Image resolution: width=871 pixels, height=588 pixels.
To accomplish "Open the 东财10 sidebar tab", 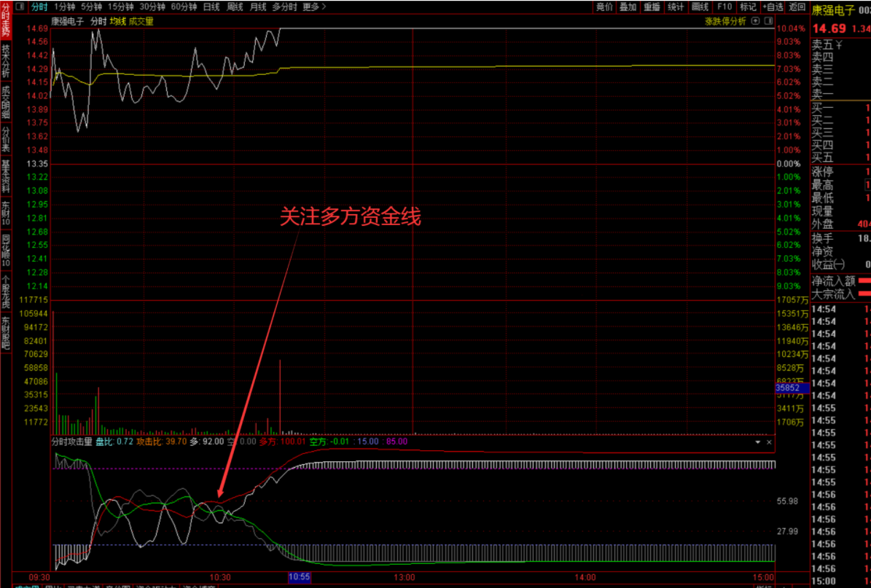I will tap(6, 213).
